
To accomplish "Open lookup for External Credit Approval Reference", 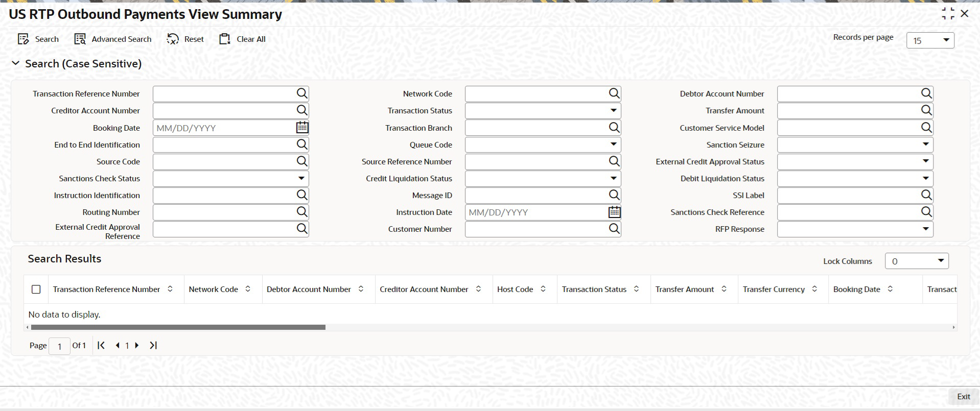I will (x=302, y=229).
